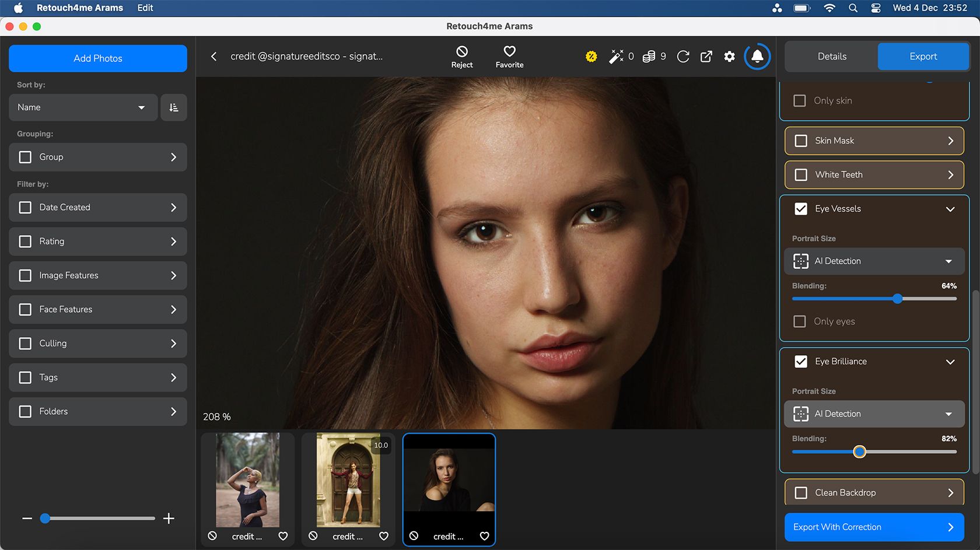The image size is (980, 550).
Task: Click the battery status icon
Action: (x=802, y=8)
